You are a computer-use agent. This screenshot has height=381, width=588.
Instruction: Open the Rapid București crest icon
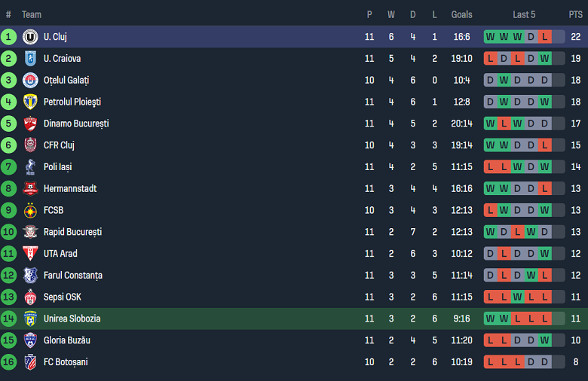tap(30, 232)
